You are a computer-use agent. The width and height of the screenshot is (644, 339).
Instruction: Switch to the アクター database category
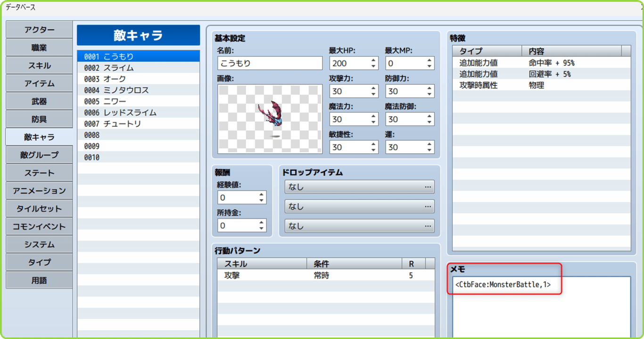point(39,29)
